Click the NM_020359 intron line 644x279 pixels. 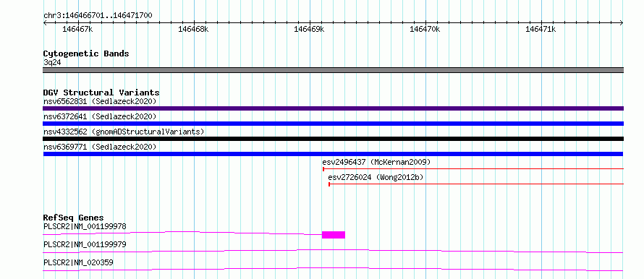click(x=333, y=269)
